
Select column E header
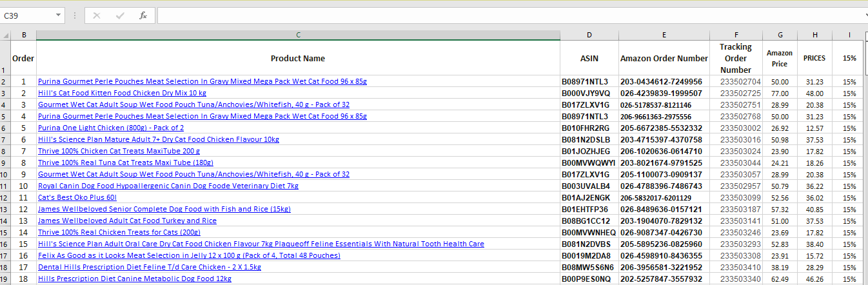coord(664,35)
